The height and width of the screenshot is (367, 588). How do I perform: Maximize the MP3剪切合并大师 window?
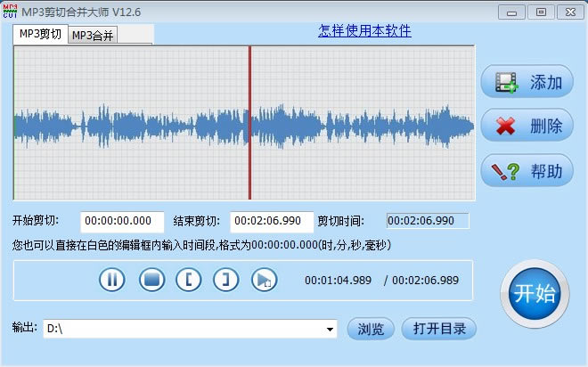541,12
